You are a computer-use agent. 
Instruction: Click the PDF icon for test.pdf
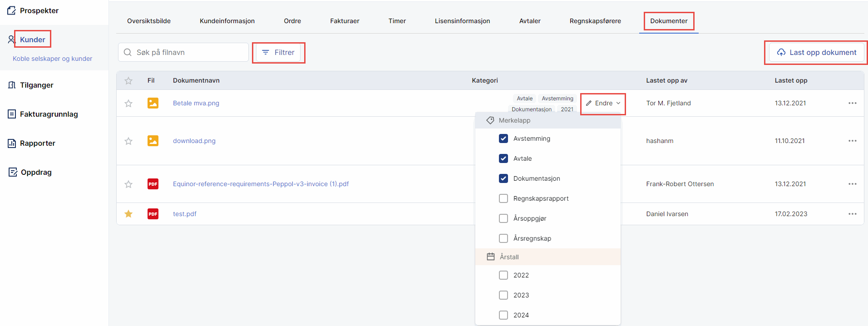(x=153, y=214)
